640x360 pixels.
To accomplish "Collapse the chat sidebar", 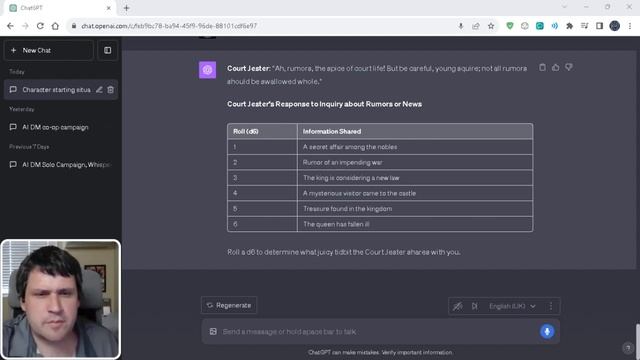I will pos(107,50).
